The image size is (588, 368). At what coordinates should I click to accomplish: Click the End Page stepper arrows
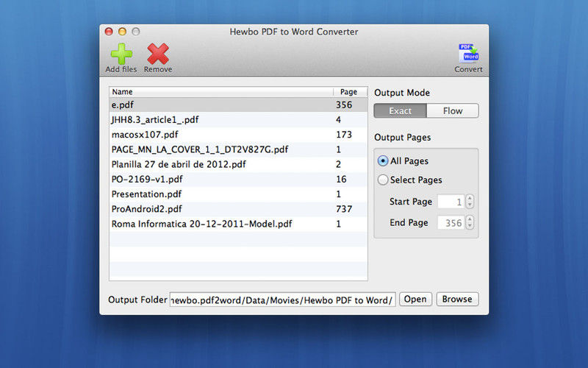(470, 223)
